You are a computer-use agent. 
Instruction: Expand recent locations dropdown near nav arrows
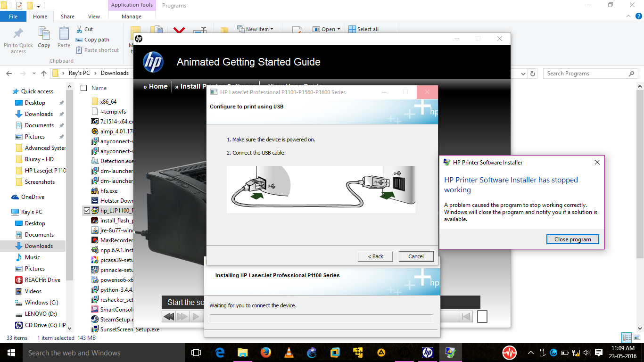(x=33, y=74)
